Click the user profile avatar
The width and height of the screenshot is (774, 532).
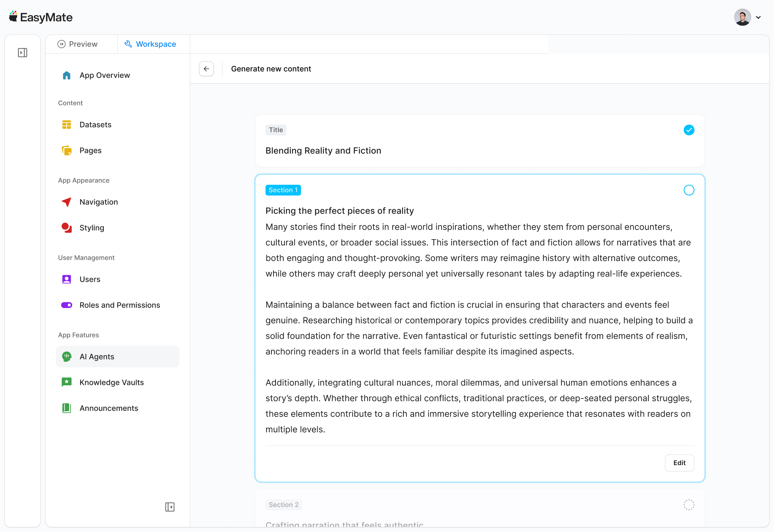(x=742, y=17)
